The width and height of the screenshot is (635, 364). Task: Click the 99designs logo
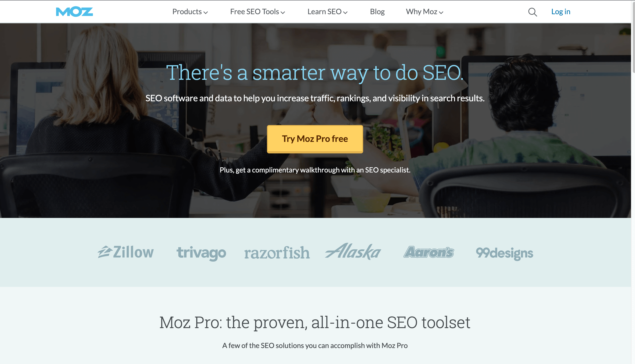coord(504,253)
